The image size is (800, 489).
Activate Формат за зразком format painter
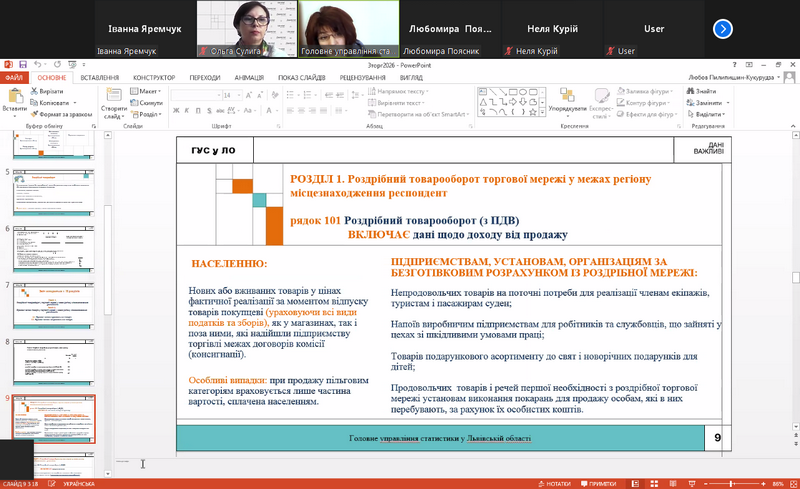tap(61, 114)
